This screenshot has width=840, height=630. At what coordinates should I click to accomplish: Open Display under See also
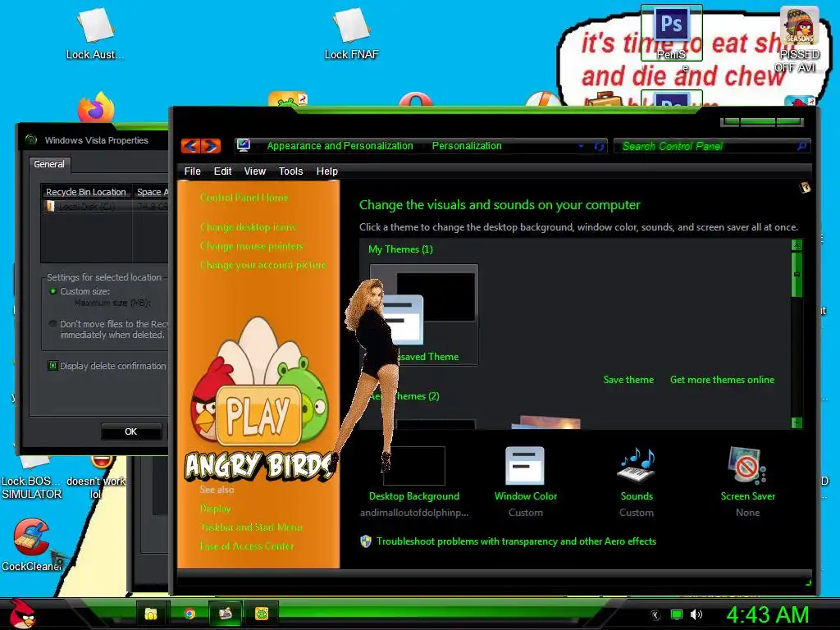[x=216, y=509]
